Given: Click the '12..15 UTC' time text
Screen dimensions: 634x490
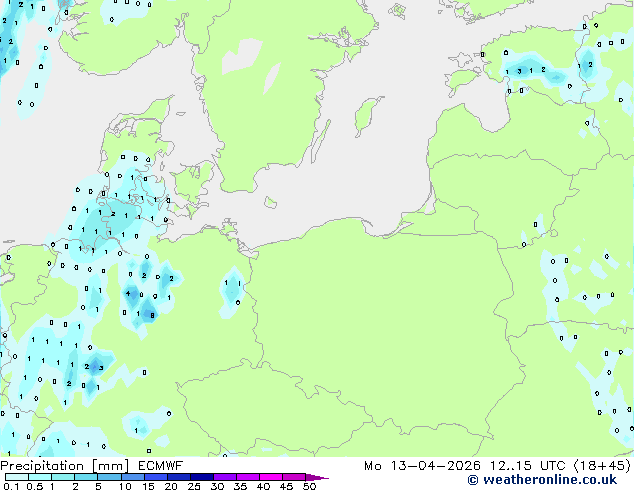Looking at the screenshot, I should 528,466.
